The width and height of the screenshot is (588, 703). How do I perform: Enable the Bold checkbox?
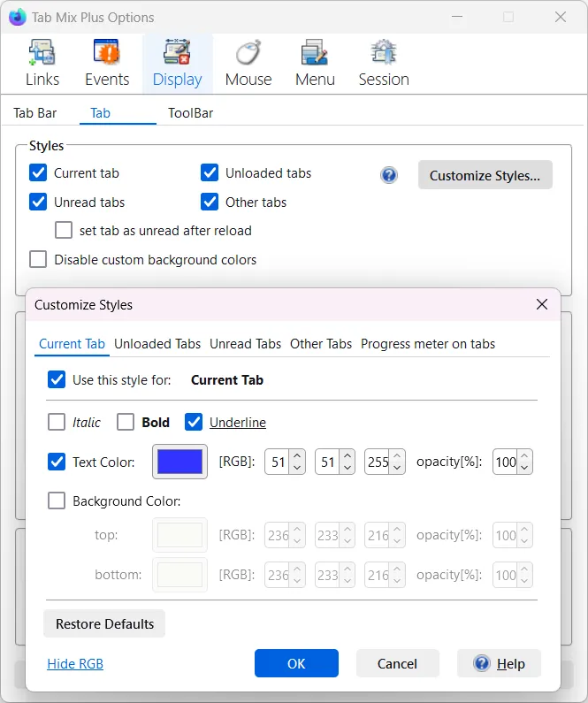coord(126,423)
